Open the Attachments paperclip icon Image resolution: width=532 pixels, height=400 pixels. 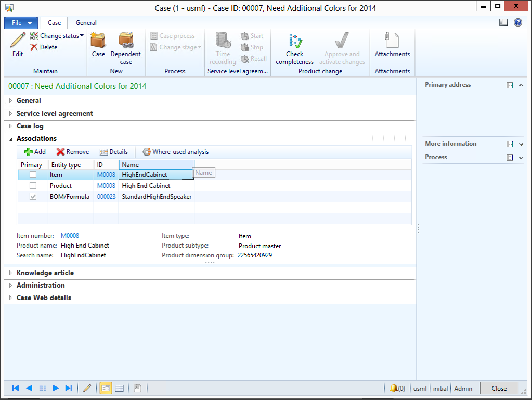(392, 41)
